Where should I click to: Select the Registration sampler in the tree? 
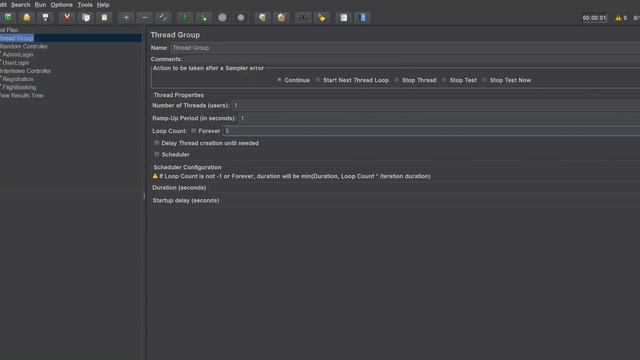[x=18, y=79]
